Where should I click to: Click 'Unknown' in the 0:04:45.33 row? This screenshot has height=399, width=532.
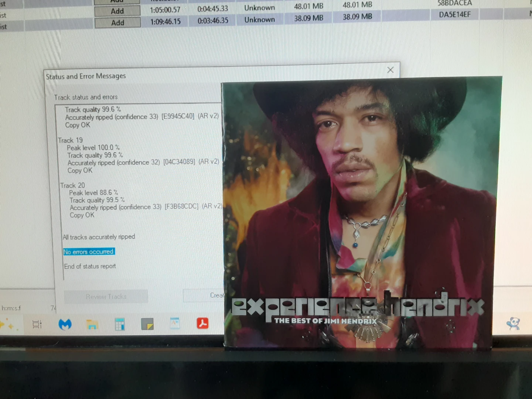tap(260, 8)
